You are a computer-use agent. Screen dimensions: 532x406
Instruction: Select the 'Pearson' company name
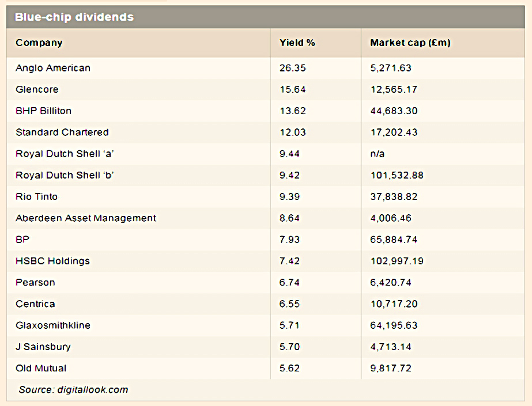pos(35,282)
